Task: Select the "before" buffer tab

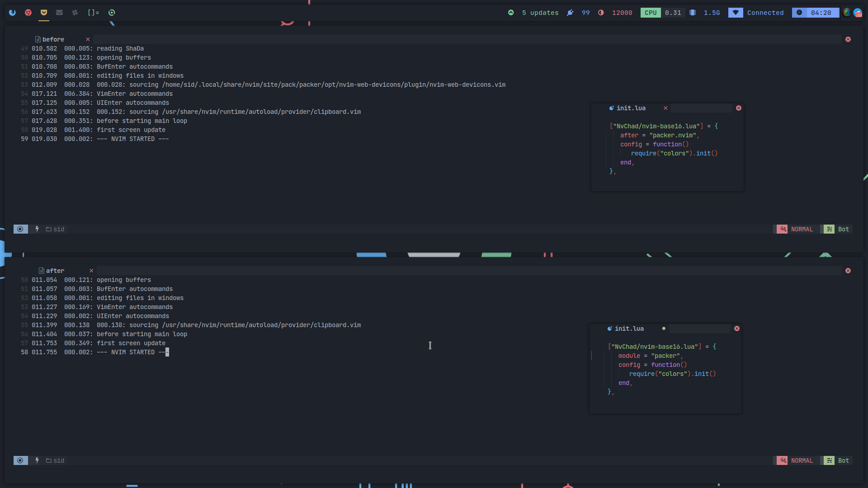Action: (53, 39)
